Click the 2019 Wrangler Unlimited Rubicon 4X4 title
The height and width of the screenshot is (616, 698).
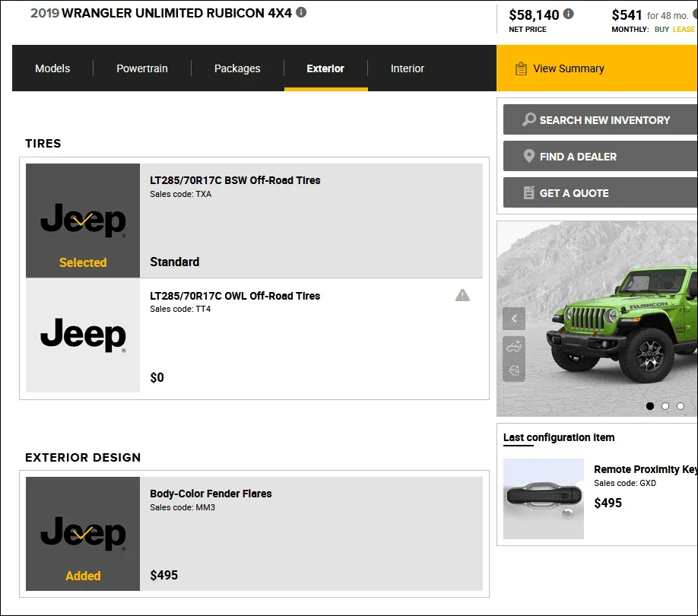click(x=161, y=13)
